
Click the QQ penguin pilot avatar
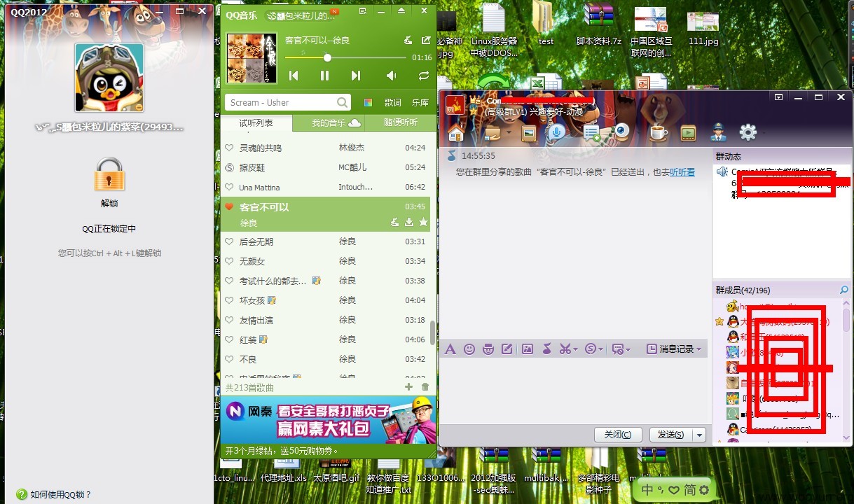point(109,78)
